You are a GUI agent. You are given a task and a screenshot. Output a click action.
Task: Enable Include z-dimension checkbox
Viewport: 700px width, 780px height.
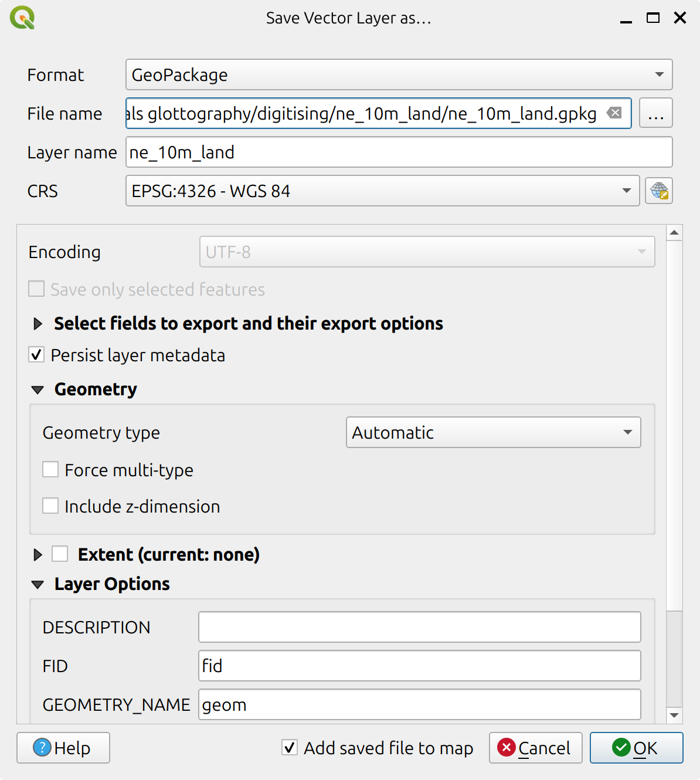pyautogui.click(x=51, y=506)
